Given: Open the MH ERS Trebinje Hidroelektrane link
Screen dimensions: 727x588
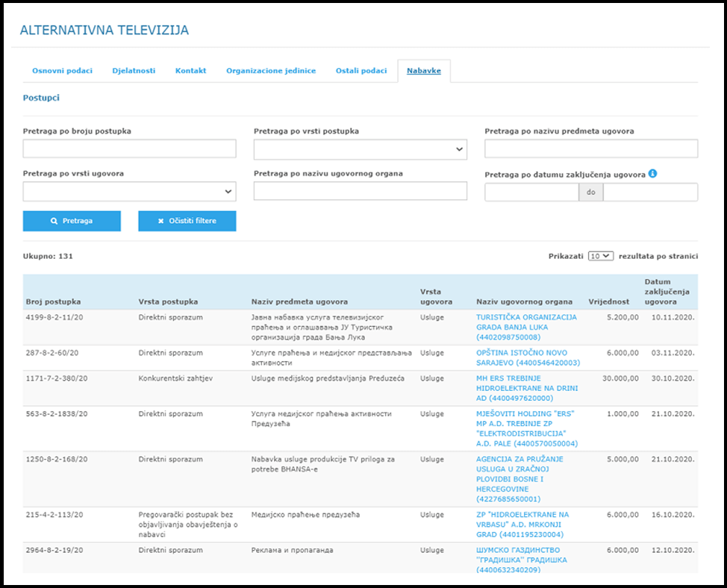Looking at the screenshot, I should coord(526,388).
